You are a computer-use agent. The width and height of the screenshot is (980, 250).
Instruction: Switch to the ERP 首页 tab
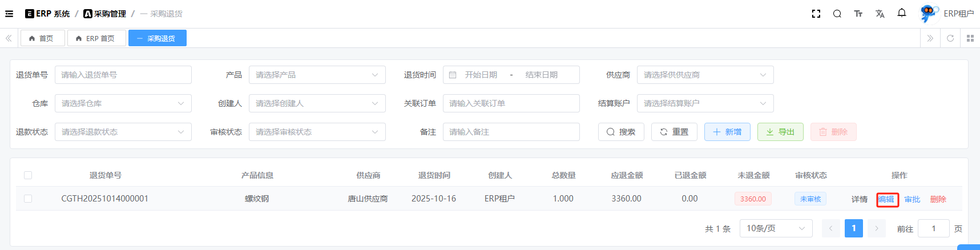(95, 38)
